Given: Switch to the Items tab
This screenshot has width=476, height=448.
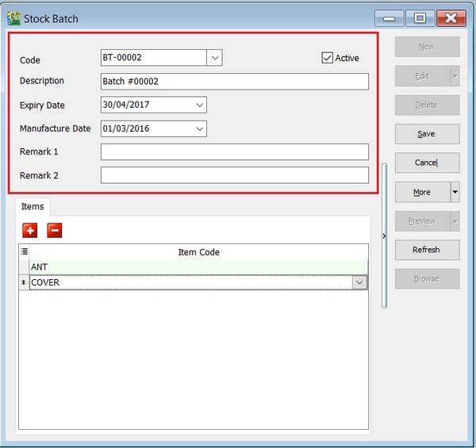Looking at the screenshot, I should (x=33, y=206).
